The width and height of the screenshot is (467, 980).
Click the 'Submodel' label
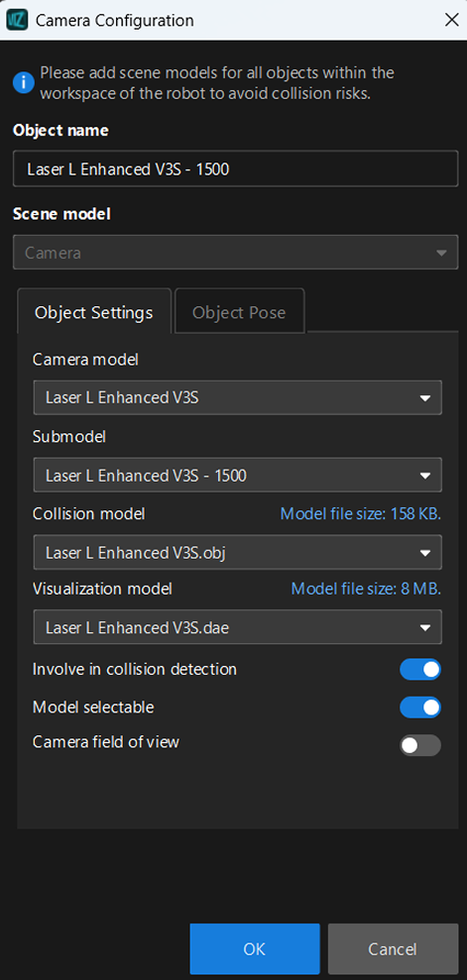(69, 437)
